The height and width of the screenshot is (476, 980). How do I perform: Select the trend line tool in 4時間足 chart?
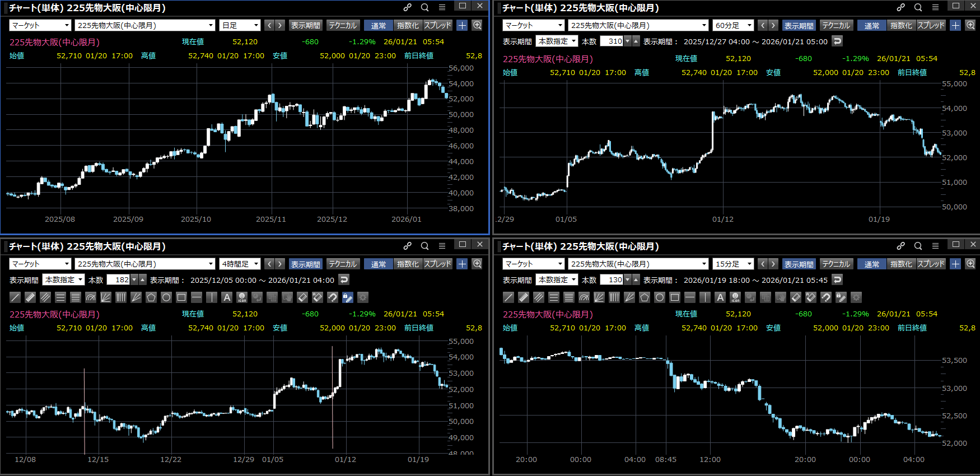click(x=15, y=297)
